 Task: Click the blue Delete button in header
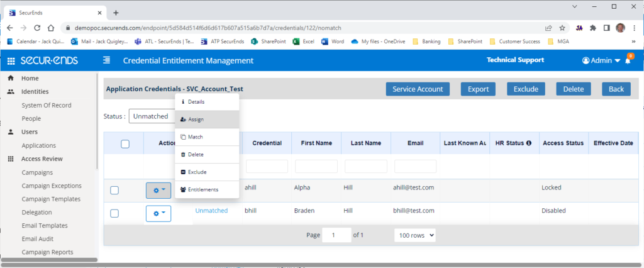[x=574, y=89]
